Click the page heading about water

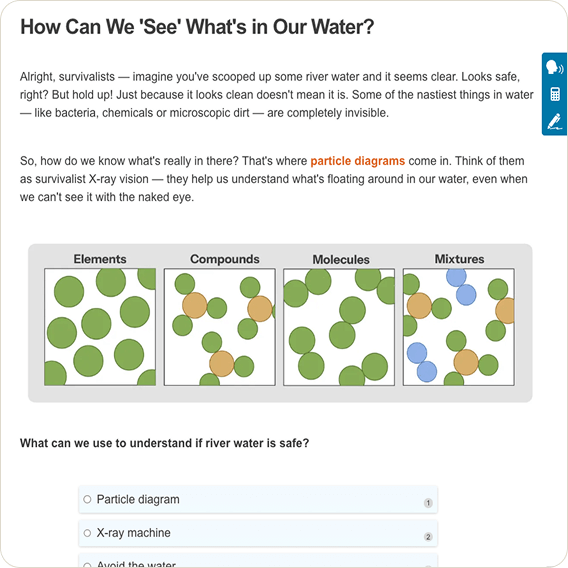(x=197, y=27)
